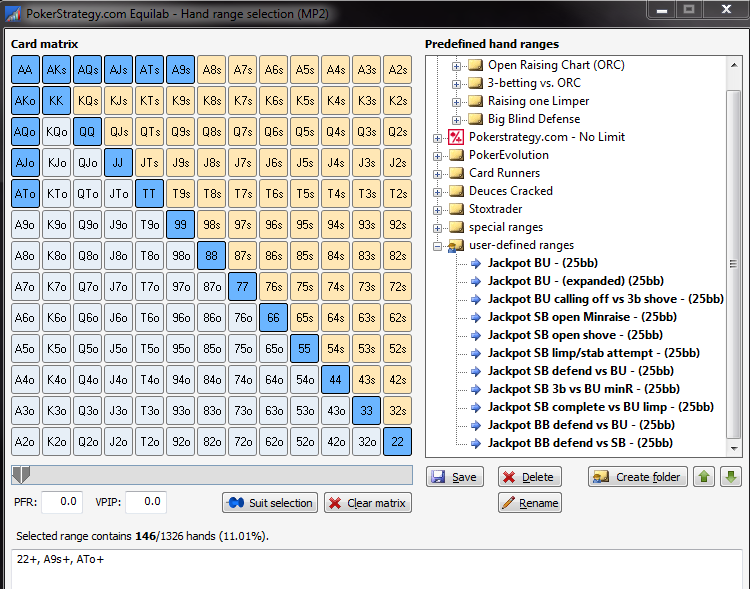Deselect the ATo hand cell

25,194
